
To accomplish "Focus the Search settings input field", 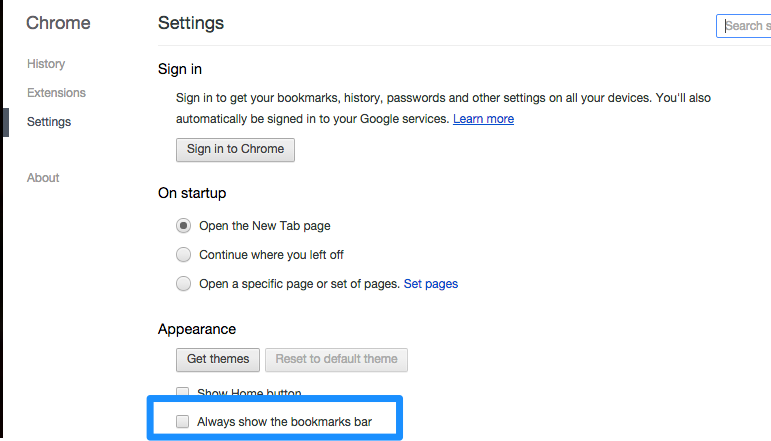I will [x=743, y=26].
